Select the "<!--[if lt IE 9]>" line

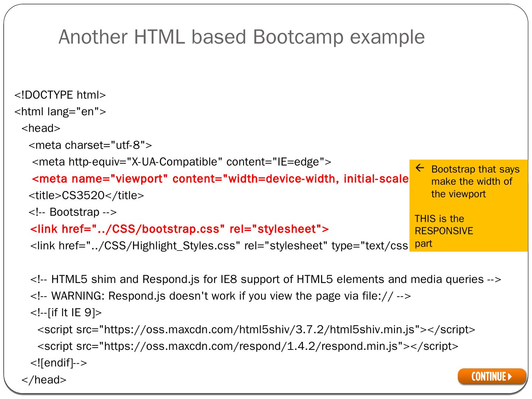click(66, 313)
